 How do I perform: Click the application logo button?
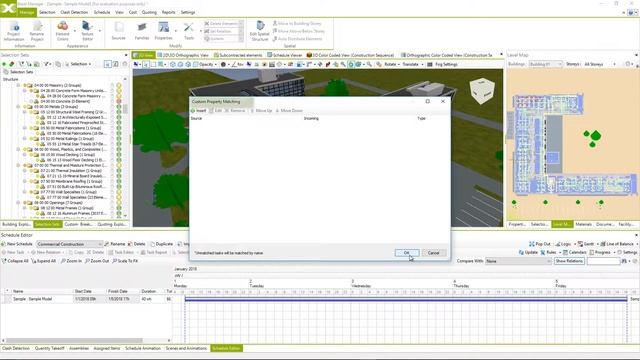pyautogui.click(x=8, y=8)
